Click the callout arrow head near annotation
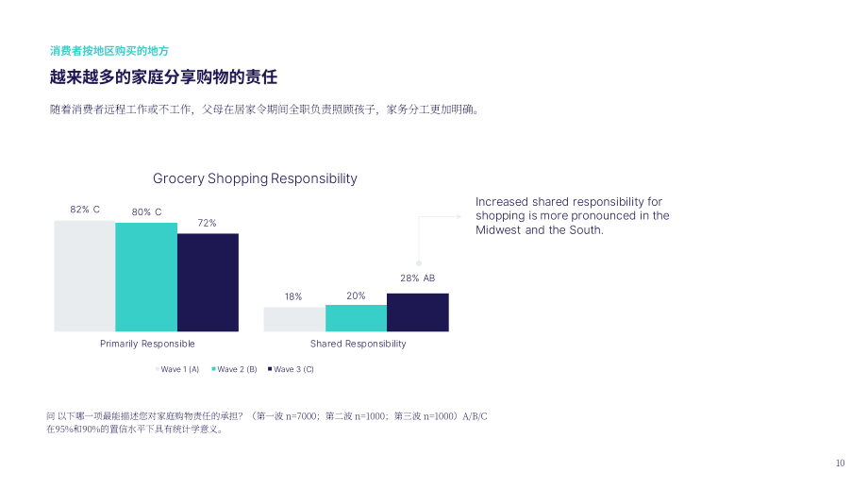Image resolution: width=868 pixels, height=489 pixels. 459,216
